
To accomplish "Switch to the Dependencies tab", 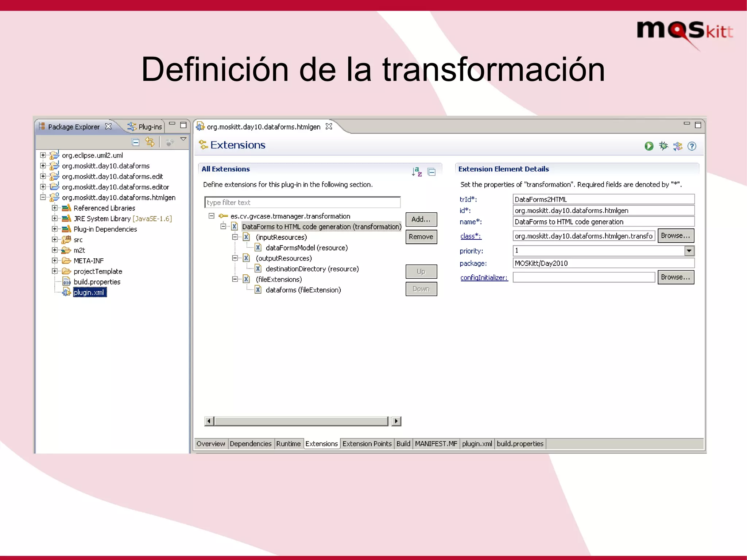I will [251, 444].
